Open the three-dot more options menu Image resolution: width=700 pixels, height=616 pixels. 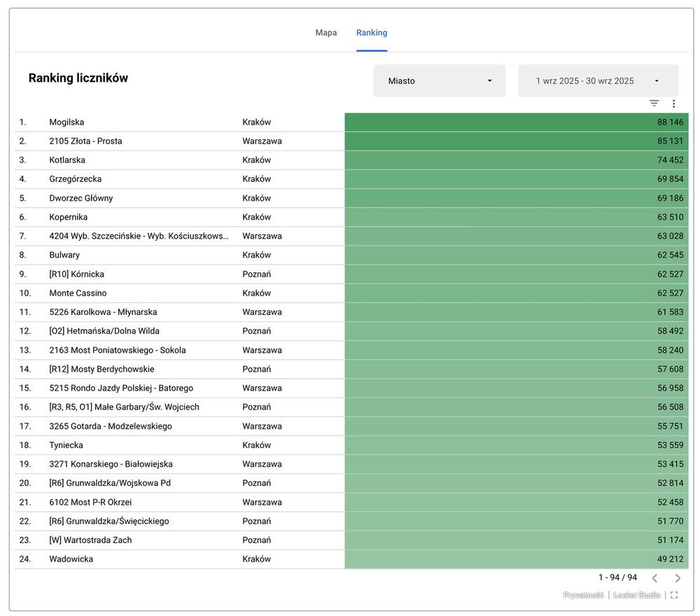coord(673,104)
